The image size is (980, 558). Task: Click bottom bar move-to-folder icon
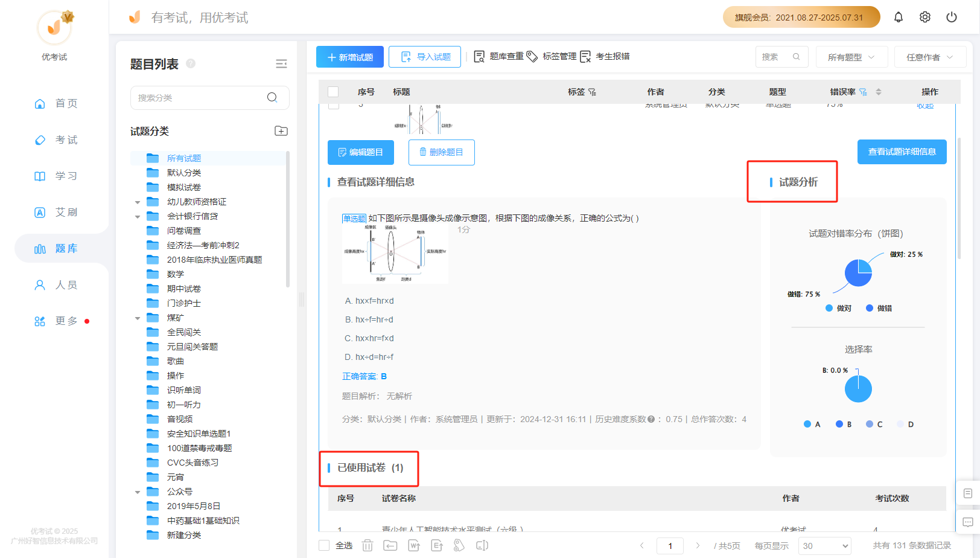coord(390,545)
